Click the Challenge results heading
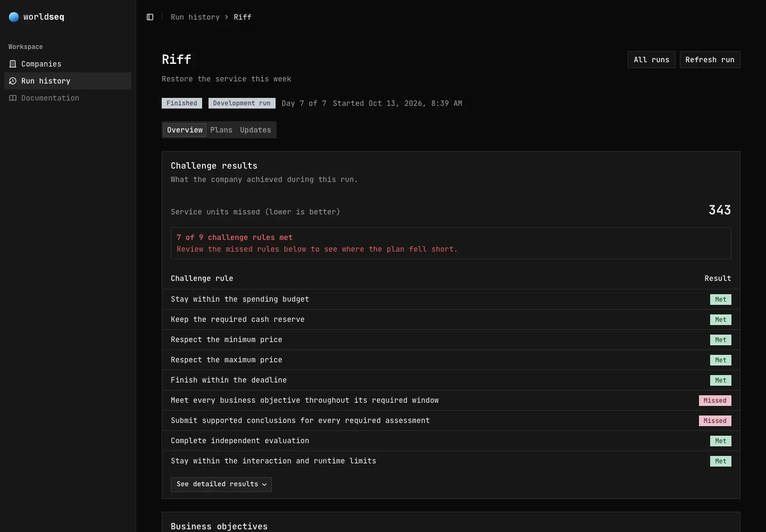 tap(214, 166)
